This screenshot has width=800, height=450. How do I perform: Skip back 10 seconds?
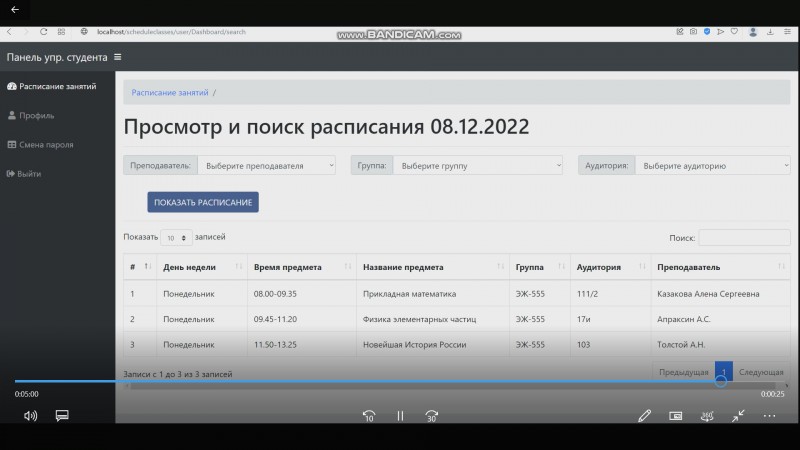click(369, 416)
